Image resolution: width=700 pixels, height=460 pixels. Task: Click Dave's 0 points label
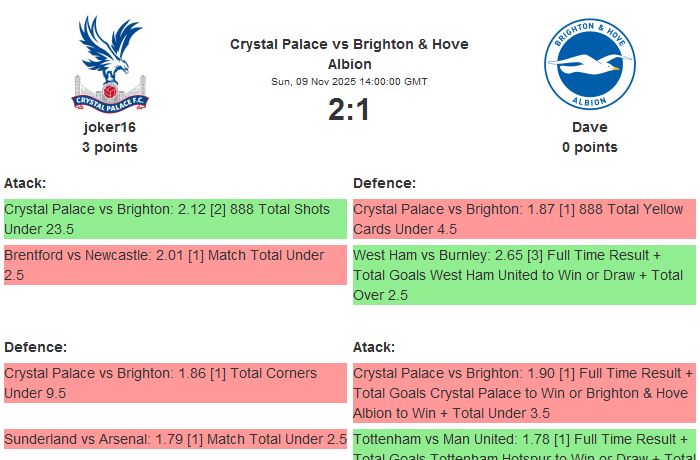590,147
